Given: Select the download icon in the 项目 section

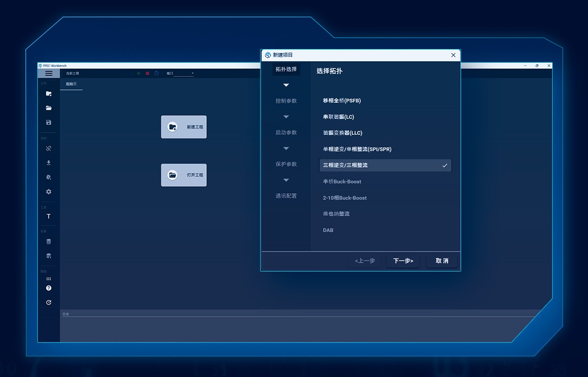Looking at the screenshot, I should (48, 162).
